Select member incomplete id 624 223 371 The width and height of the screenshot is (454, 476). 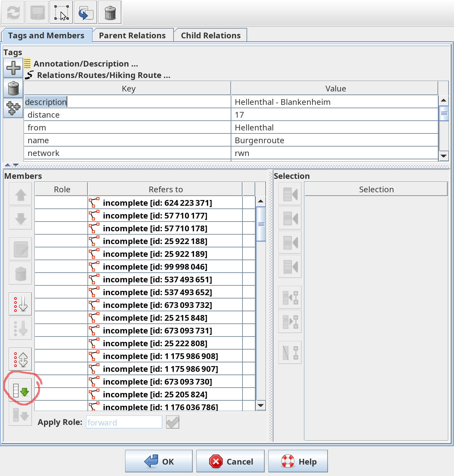[165, 203]
